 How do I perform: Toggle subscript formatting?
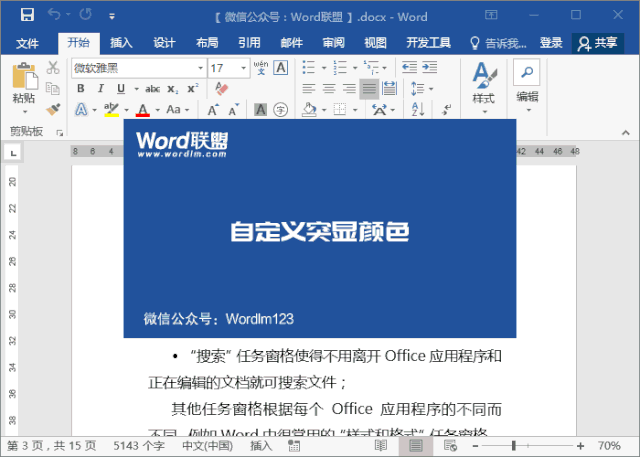(173, 89)
